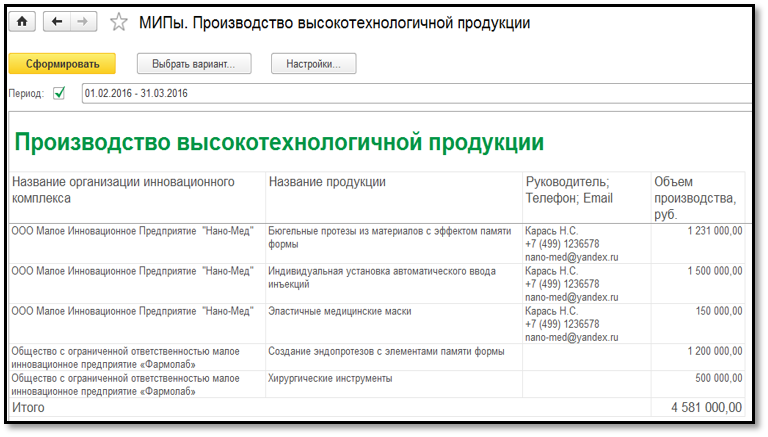The height and width of the screenshot is (437, 768).
Task: Select value 1 500 000,00
Action: (715, 271)
